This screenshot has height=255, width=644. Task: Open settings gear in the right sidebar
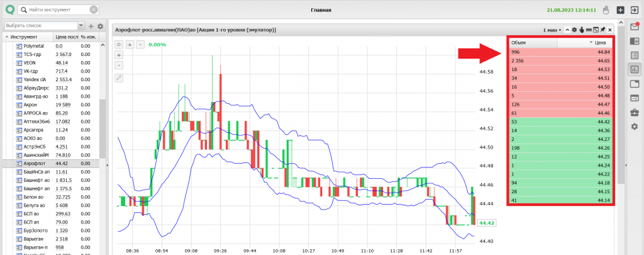pos(635,127)
